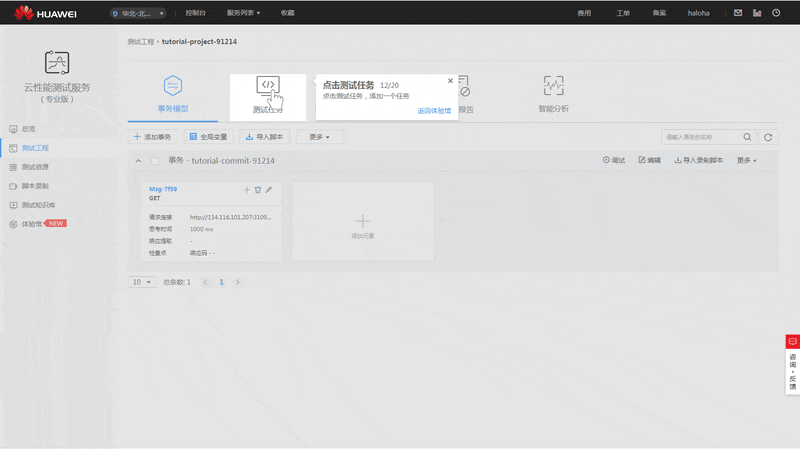
Task: Click the 测试工程 breadcrumb link
Action: (x=141, y=42)
